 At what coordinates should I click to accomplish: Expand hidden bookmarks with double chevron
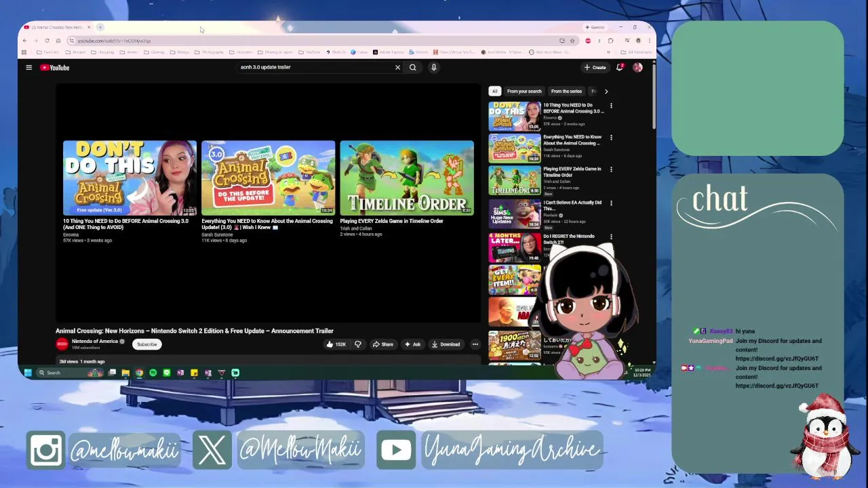[608, 52]
